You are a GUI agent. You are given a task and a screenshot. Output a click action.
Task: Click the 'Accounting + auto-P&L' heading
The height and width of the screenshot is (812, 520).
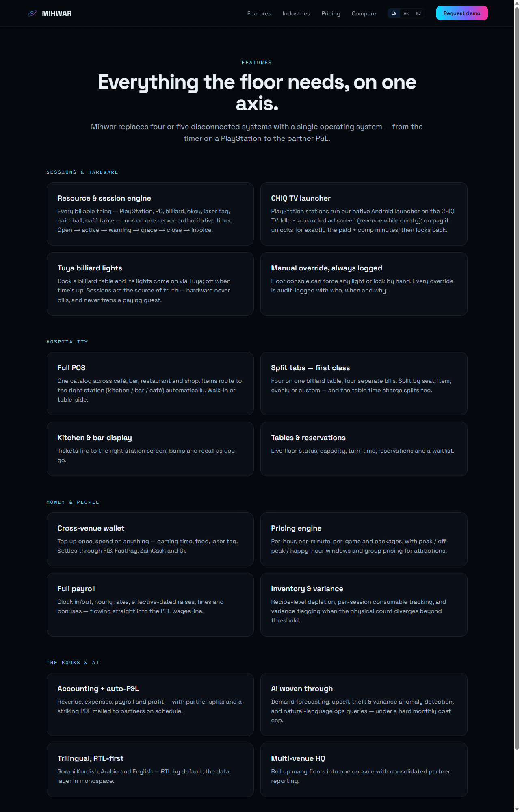98,689
